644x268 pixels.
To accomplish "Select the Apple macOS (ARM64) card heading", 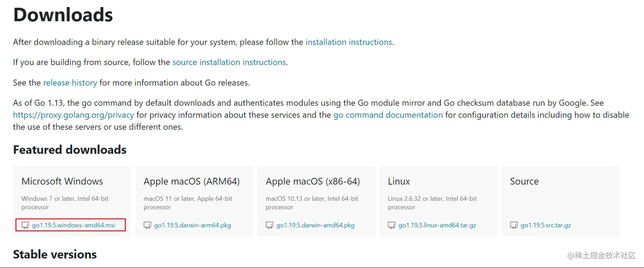I will [192, 181].
